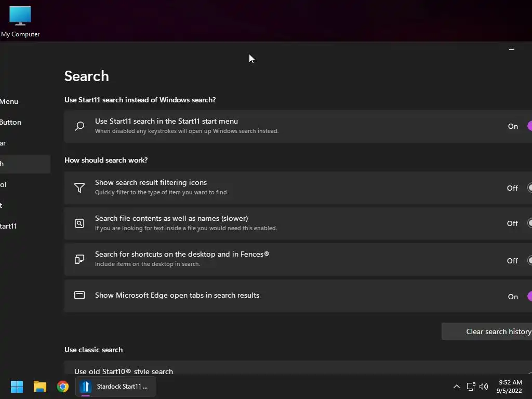
Task: Toggle Use Start11 search in start menu
Action: pos(529,126)
